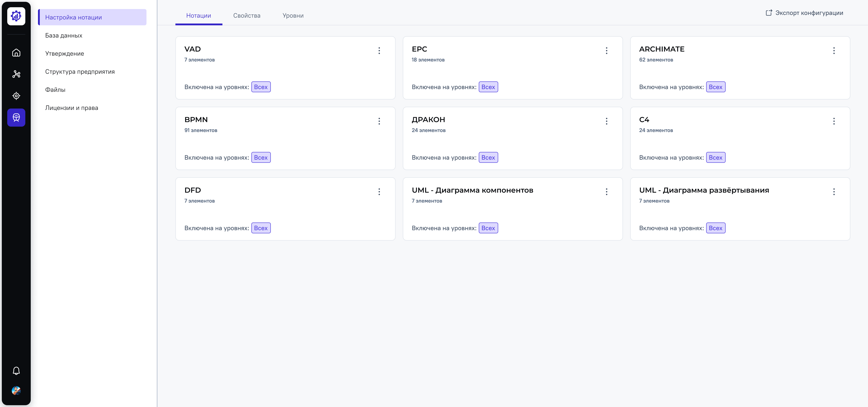868x407 pixels.
Task: Open the BPMN card three-dot menu
Action: click(379, 121)
